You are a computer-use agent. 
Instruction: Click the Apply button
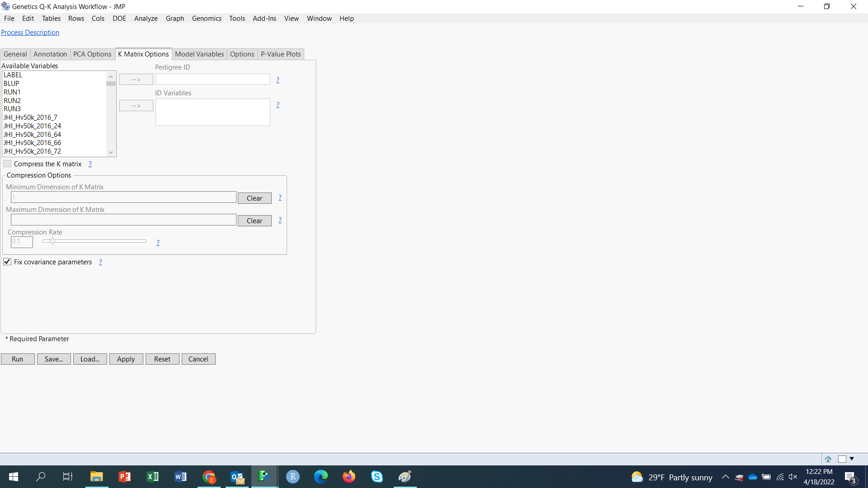pyautogui.click(x=126, y=359)
